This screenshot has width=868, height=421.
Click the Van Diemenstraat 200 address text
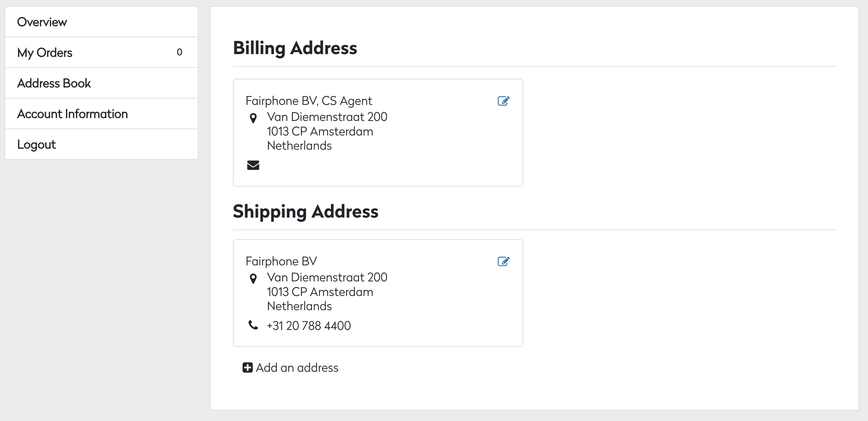[327, 116]
